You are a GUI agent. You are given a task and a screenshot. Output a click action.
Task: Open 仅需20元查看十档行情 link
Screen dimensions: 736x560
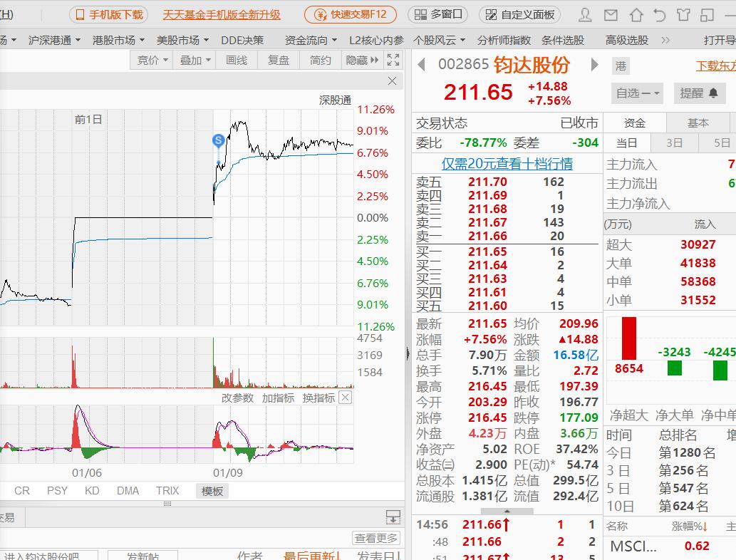[507, 164]
